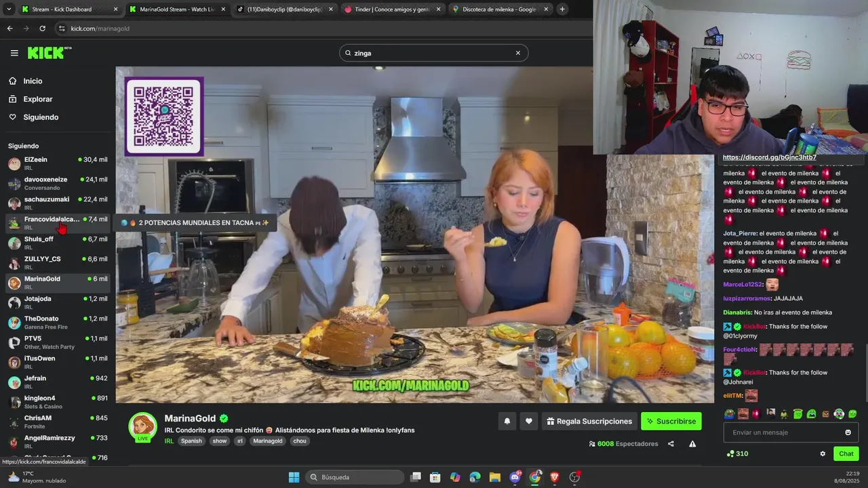Viewport: 868px width, 488px height.
Task: Insert the first Pepe frog quick emote
Action: (x=729, y=413)
